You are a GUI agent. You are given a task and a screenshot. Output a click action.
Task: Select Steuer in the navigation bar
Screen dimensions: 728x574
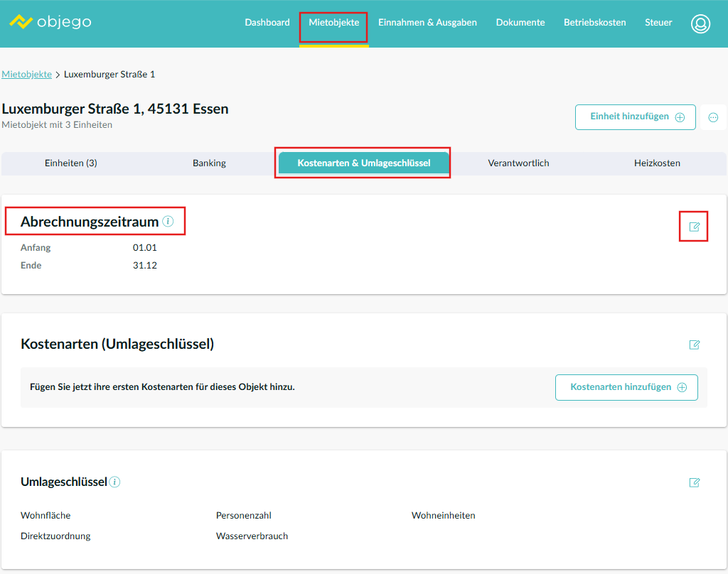pos(658,23)
